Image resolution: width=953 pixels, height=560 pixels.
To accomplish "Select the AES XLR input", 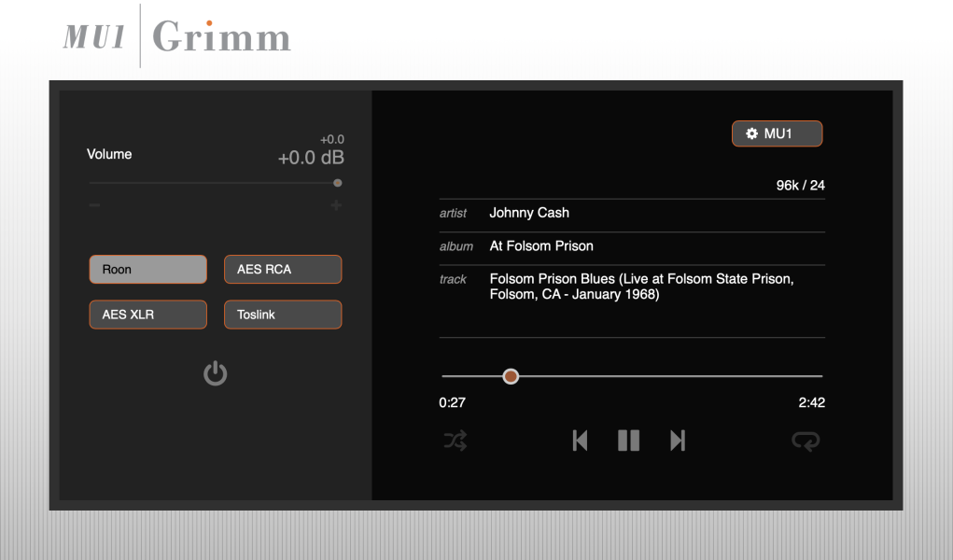I will click(x=148, y=315).
